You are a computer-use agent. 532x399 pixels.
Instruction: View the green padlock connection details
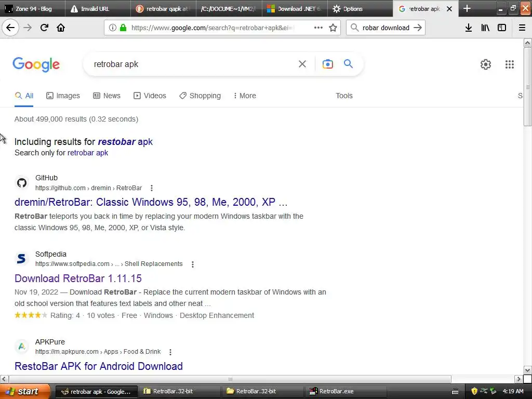pyautogui.click(x=123, y=28)
